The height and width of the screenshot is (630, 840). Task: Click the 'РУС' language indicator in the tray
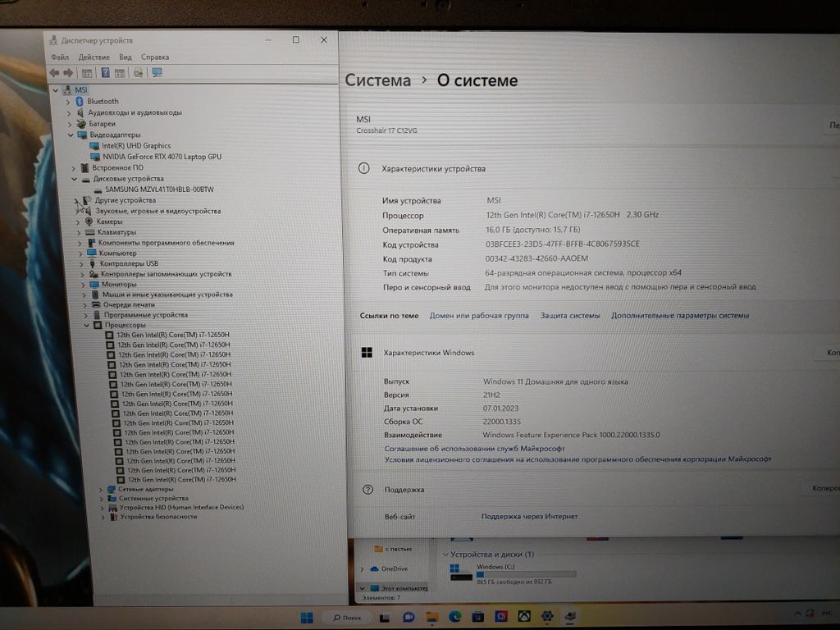point(827,612)
